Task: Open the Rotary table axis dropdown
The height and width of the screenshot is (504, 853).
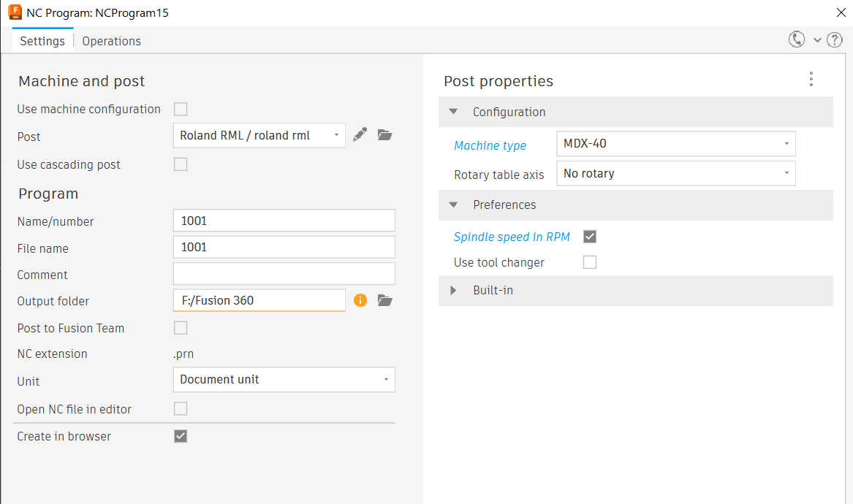Action: 675,174
